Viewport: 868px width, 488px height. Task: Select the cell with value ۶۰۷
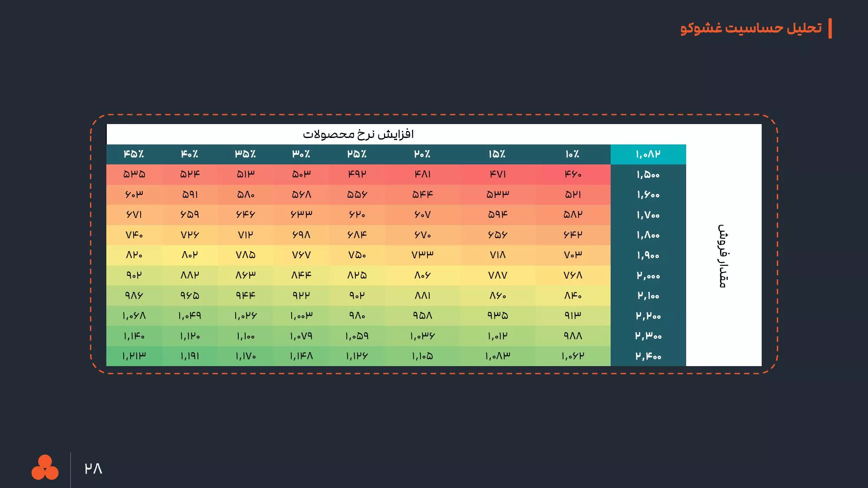tap(422, 215)
